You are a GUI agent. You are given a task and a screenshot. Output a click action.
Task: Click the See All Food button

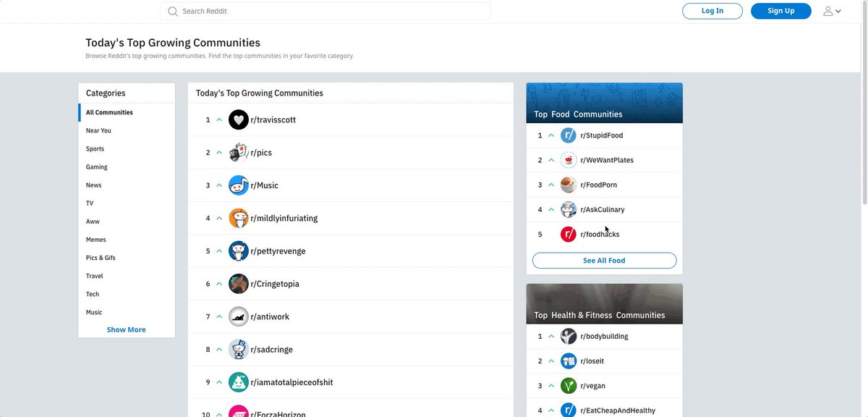click(604, 261)
